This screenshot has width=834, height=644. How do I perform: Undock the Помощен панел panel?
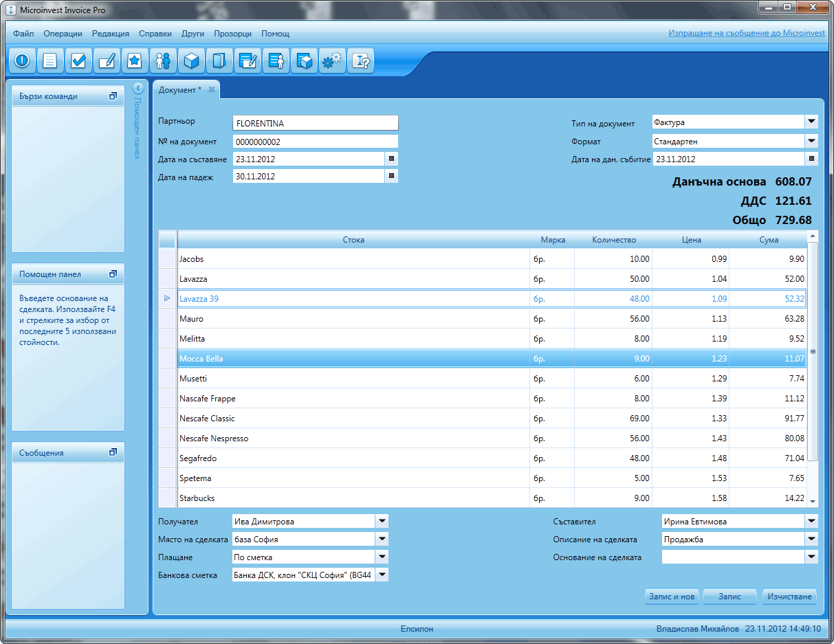(113, 274)
